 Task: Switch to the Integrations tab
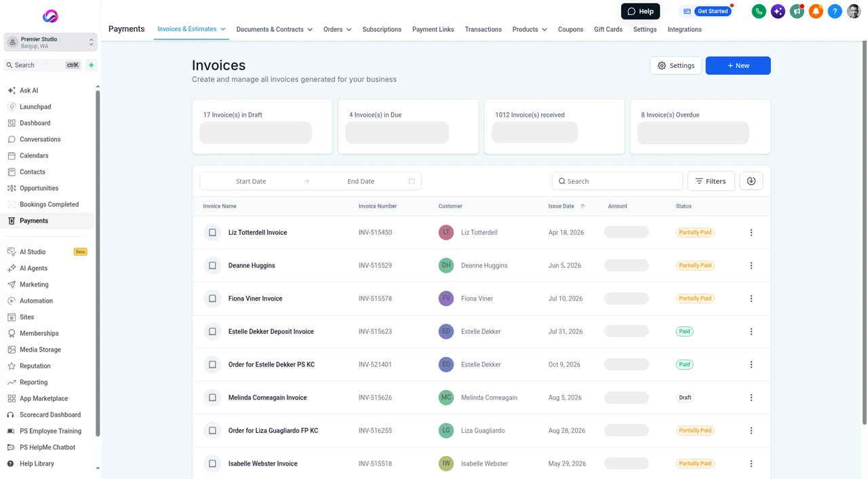684,30
